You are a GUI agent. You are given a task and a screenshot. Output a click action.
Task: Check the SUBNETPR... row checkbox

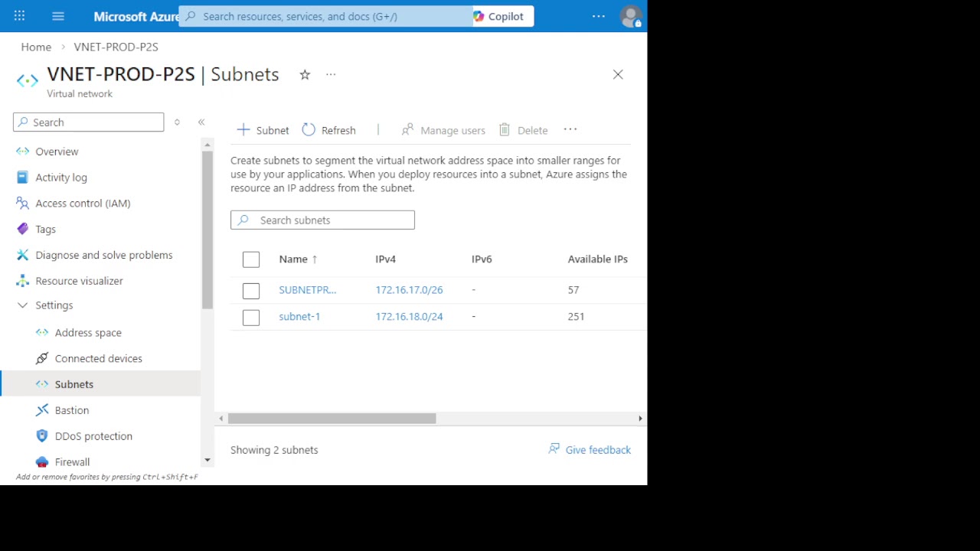point(251,291)
